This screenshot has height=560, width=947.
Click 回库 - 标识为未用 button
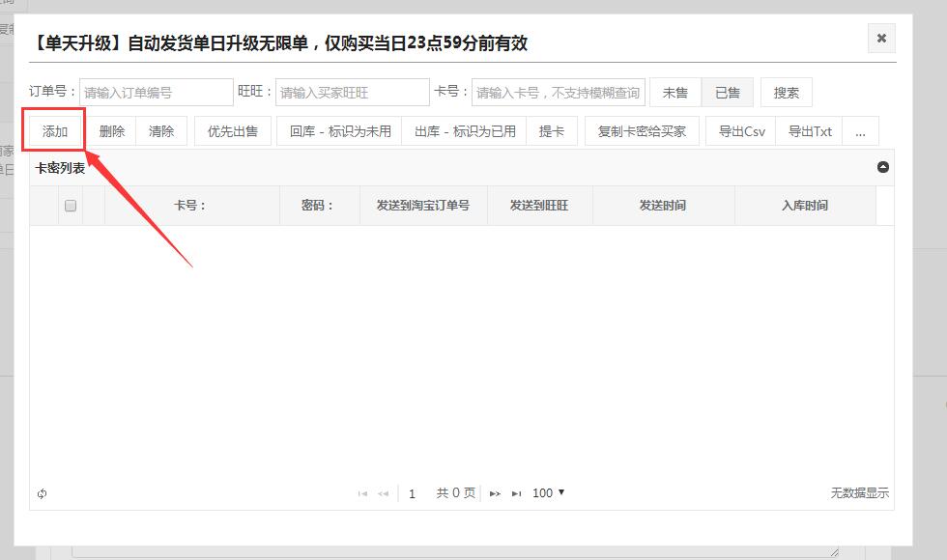(x=340, y=131)
